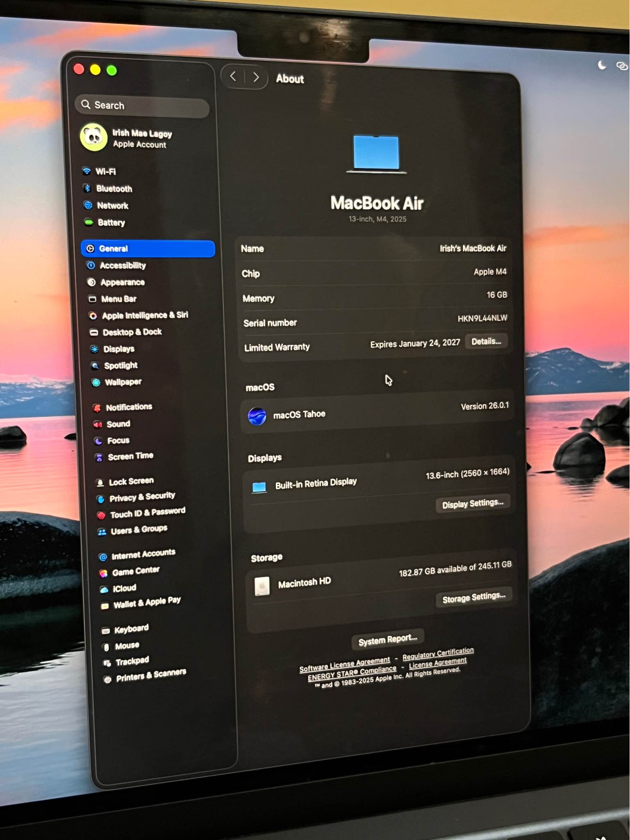Click the MacBook Air laptop image

point(376,154)
